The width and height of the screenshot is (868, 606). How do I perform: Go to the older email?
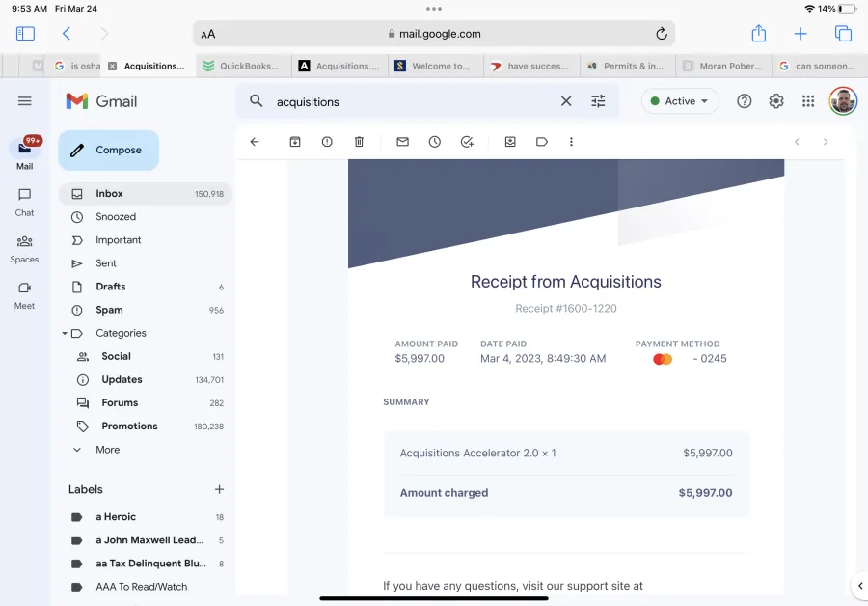(826, 142)
